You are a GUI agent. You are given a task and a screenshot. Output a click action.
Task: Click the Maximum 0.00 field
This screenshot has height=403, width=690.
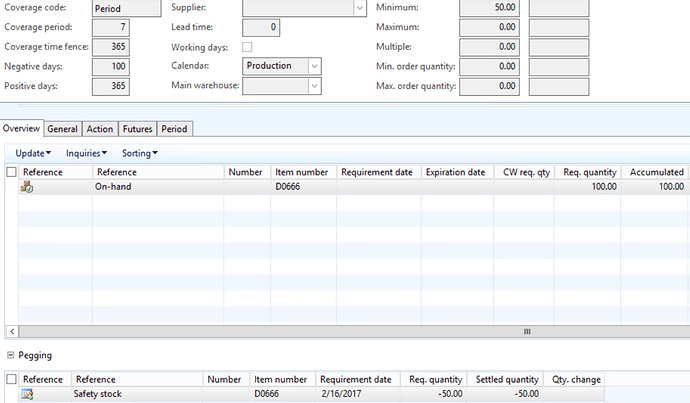tap(489, 27)
